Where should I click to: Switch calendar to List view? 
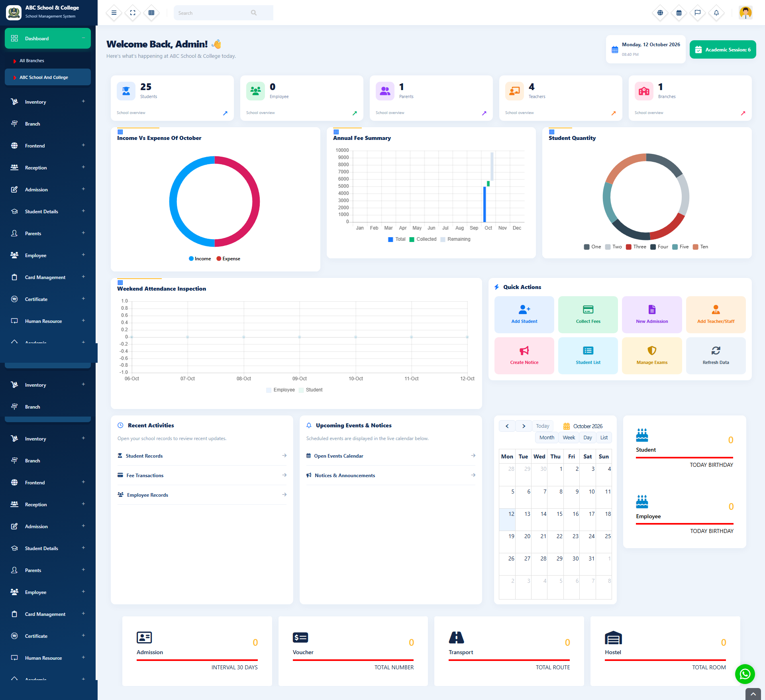tap(604, 437)
